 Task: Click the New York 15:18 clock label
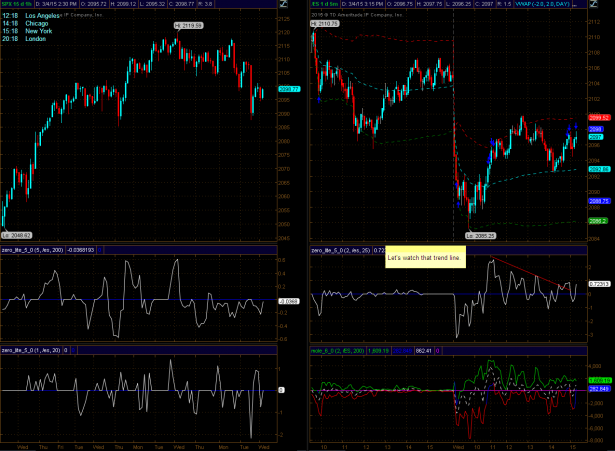tap(27, 31)
